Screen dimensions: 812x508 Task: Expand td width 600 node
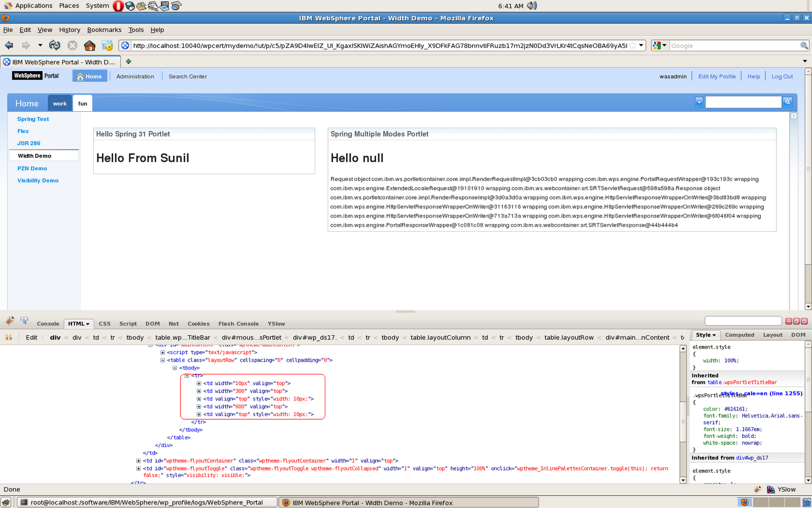pos(199,406)
